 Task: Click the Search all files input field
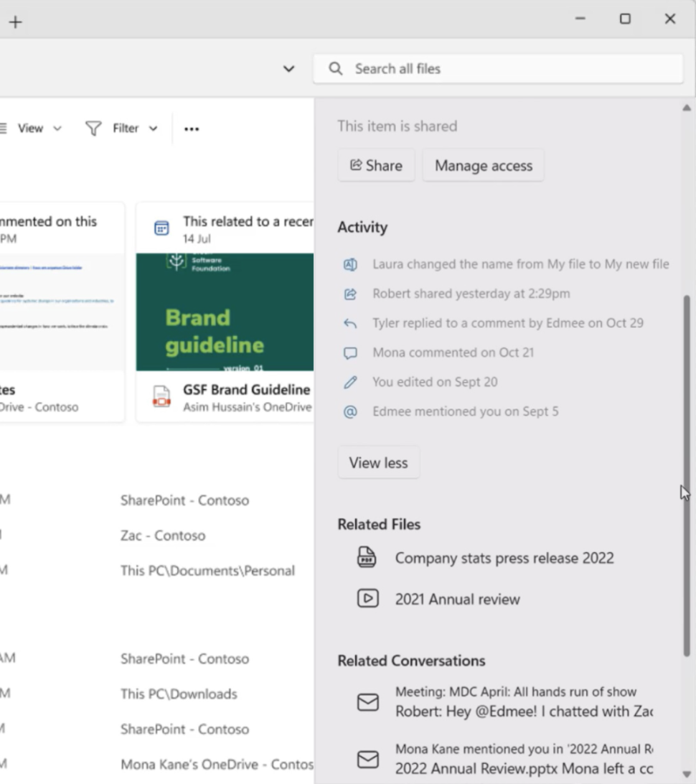(498, 68)
